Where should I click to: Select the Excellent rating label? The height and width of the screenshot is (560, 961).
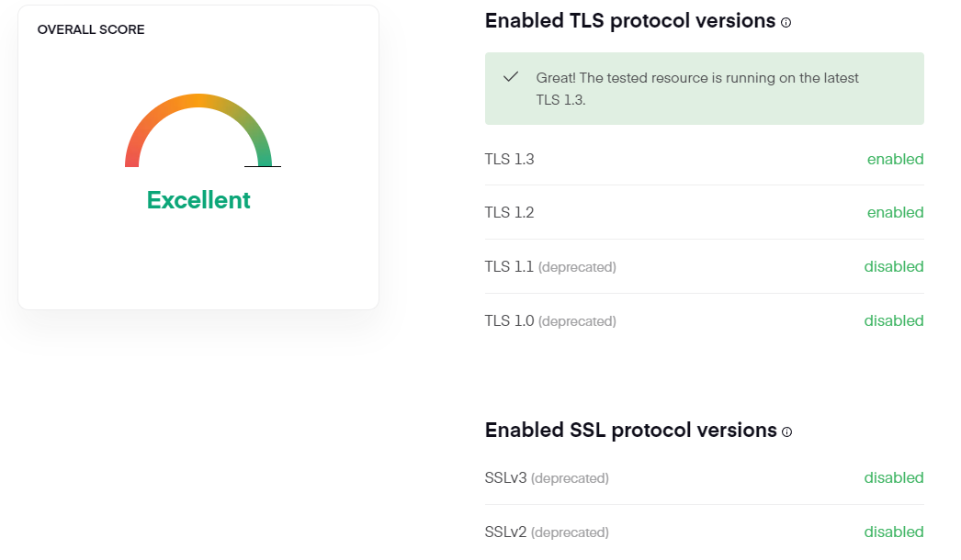pyautogui.click(x=198, y=200)
